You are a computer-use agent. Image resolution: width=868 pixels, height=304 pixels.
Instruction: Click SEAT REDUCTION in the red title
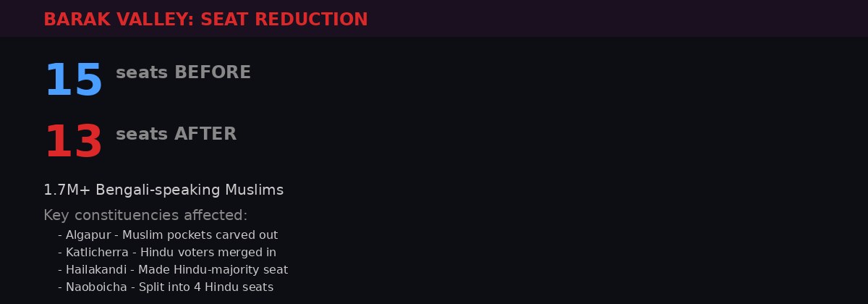click(x=284, y=20)
